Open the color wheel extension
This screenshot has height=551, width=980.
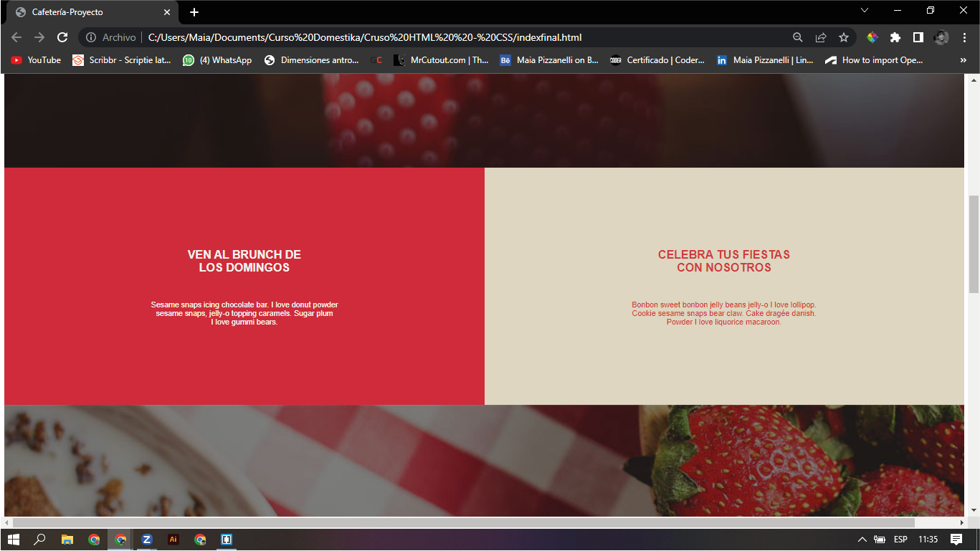pyautogui.click(x=872, y=37)
